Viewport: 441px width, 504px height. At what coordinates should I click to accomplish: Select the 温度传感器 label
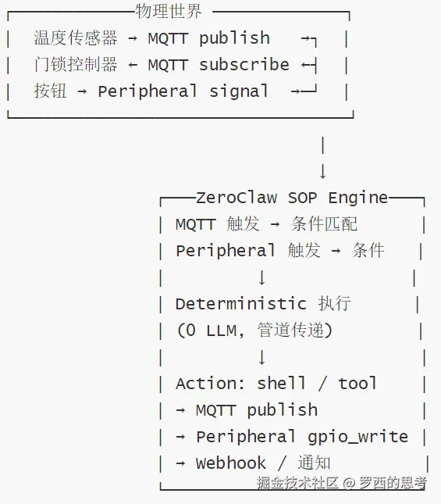[76, 38]
